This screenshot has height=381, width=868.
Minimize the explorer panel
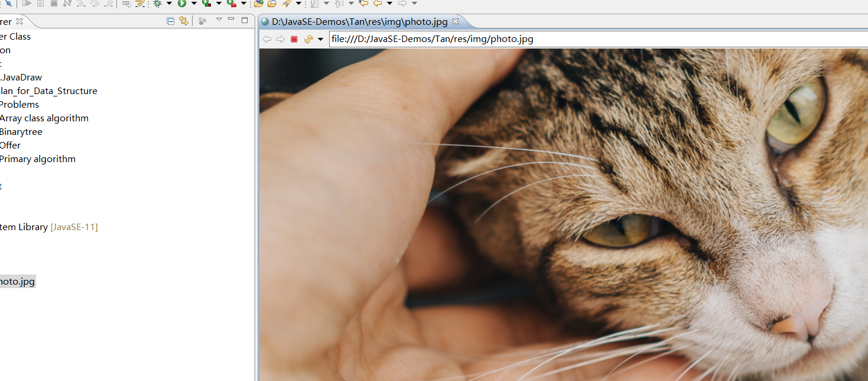(231, 19)
